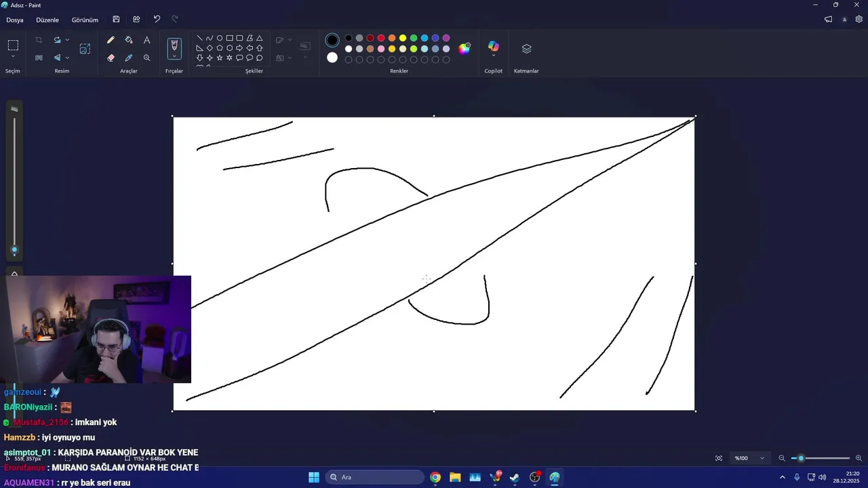Select the Eraser tool
Image resolution: width=868 pixels, height=488 pixels.
click(x=111, y=58)
